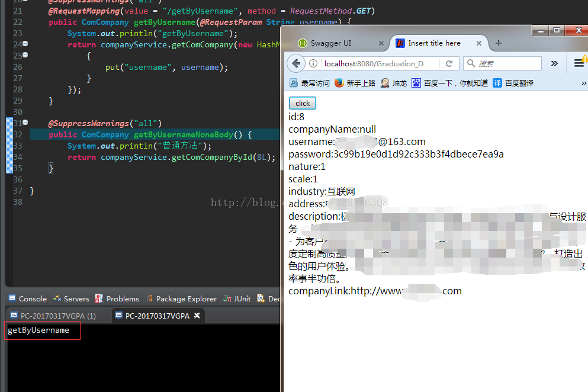The height and width of the screenshot is (392, 588).
Task: Select the PC-20170317VGPA (1) console tab
Action: coord(56,316)
